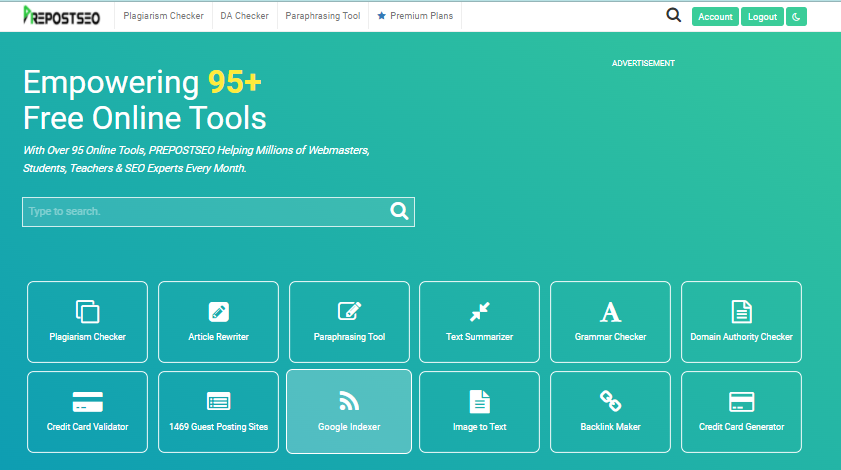Open the Grammar Checker card label

coord(610,337)
